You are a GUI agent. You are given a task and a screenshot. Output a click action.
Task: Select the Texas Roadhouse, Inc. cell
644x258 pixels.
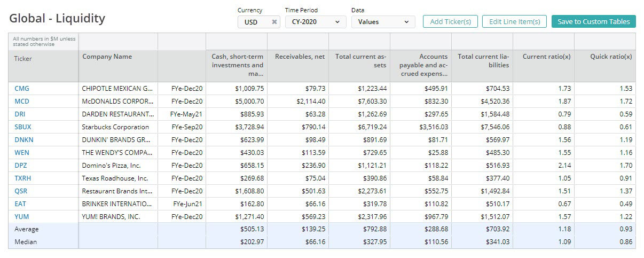tap(118, 178)
